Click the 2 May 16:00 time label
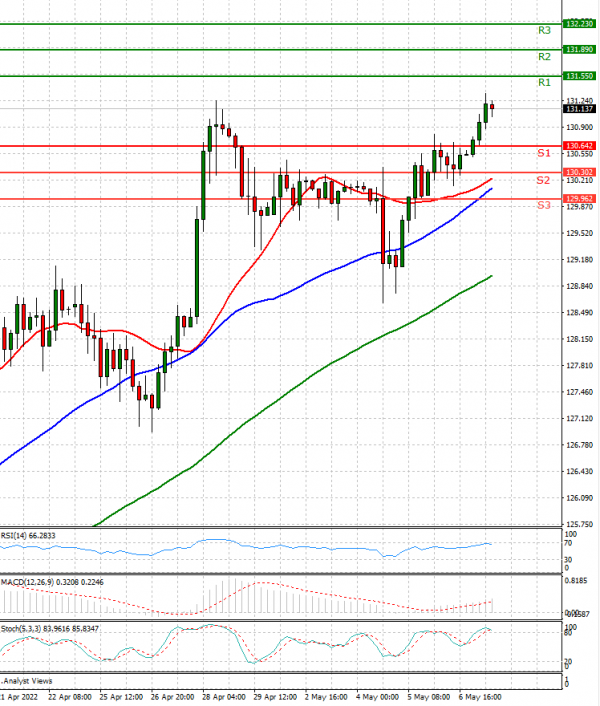The width and height of the screenshot is (600, 706). click(x=326, y=697)
